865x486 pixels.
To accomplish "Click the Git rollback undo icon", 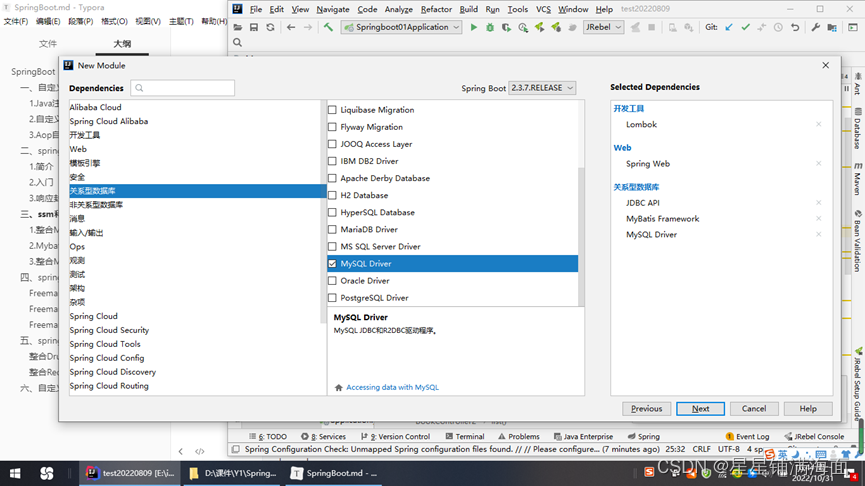I will [x=794, y=27].
